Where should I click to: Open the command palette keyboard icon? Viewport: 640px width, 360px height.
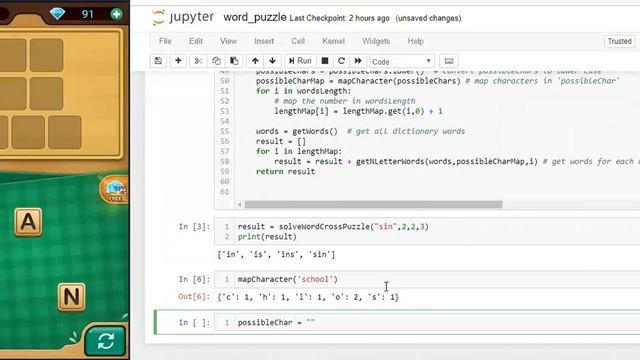pyautogui.click(x=449, y=61)
